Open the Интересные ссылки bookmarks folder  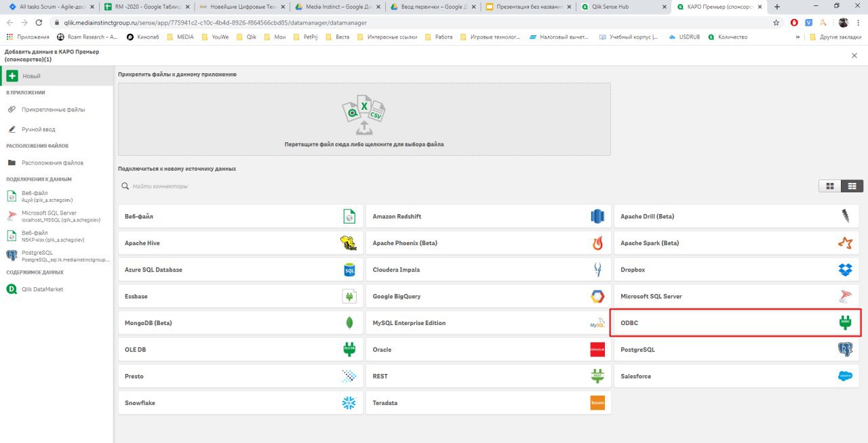pos(387,37)
